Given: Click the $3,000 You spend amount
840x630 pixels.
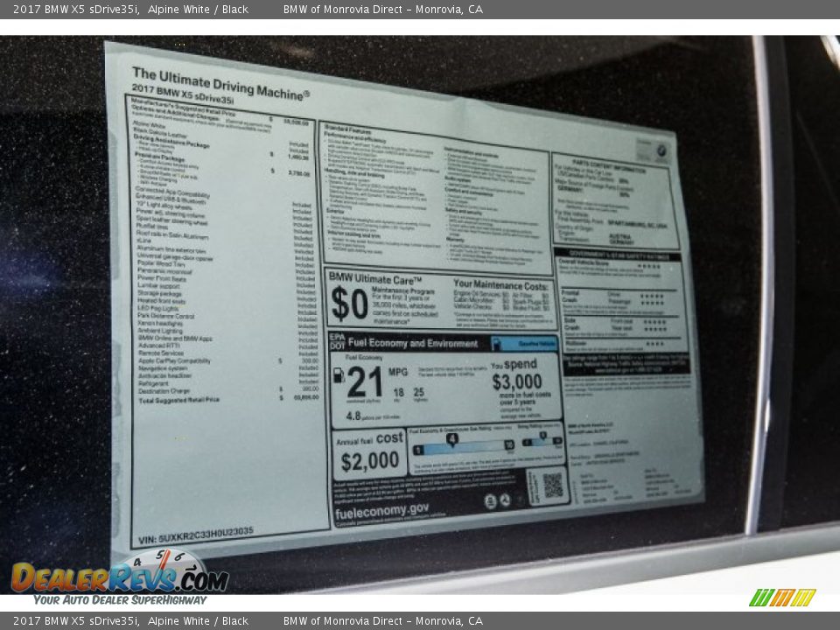Looking at the screenshot, I should pyautogui.click(x=517, y=381).
